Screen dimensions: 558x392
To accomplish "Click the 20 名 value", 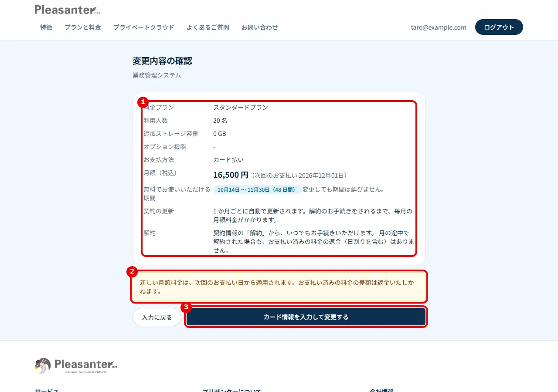I will (x=221, y=121).
